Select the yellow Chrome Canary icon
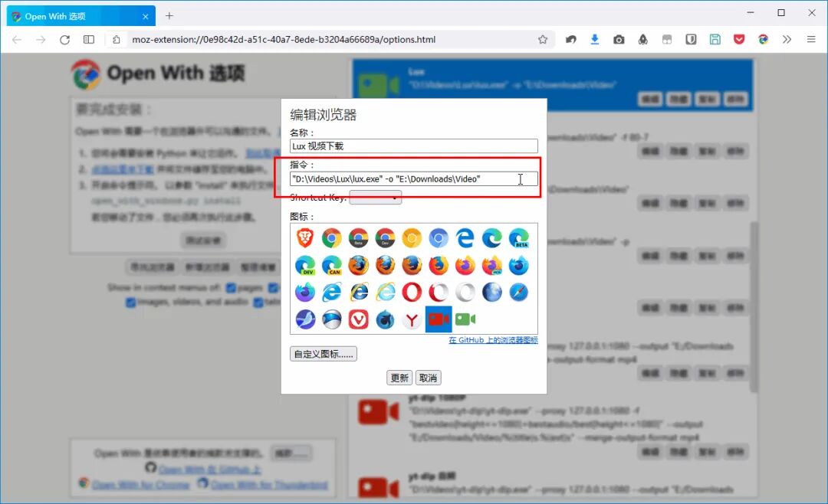The height and width of the screenshot is (504, 828). (412, 238)
